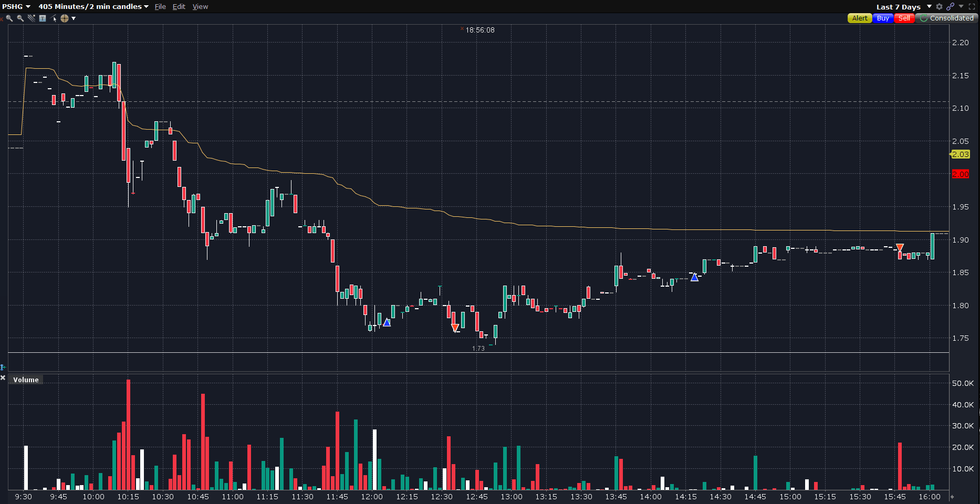Open chart settings gear icon
The width and height of the screenshot is (980, 504).
pos(939,7)
